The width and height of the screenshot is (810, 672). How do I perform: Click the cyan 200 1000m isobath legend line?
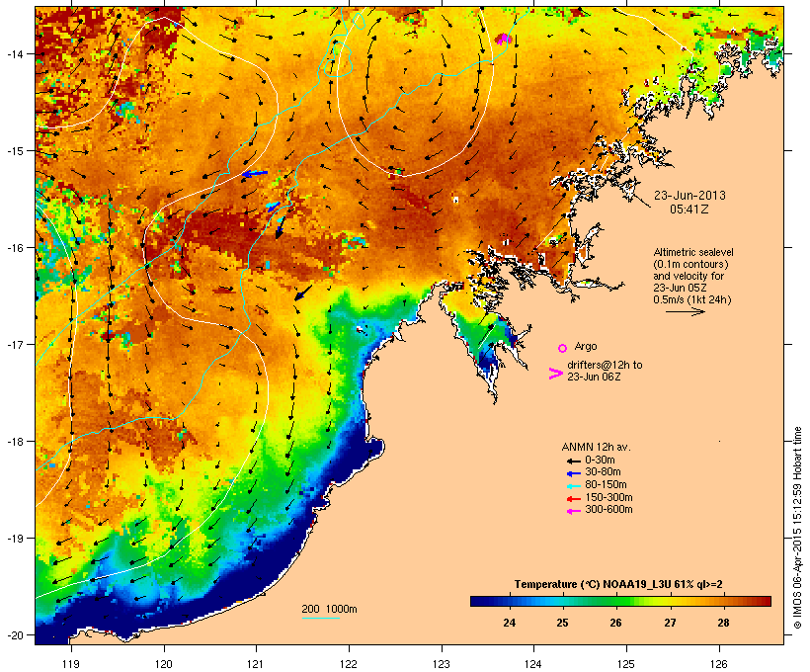(x=320, y=618)
